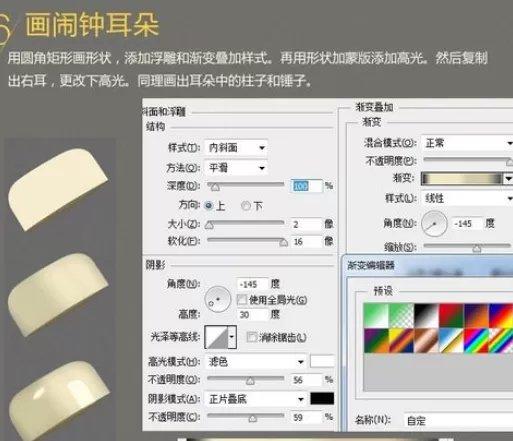
Task: Select the red-to-green gradient preset
Action: pos(451,315)
